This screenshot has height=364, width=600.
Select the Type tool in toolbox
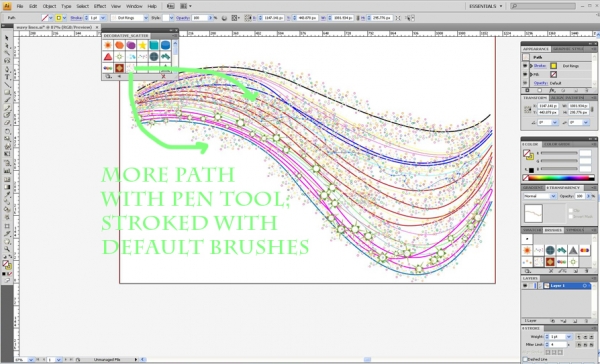tap(7, 77)
